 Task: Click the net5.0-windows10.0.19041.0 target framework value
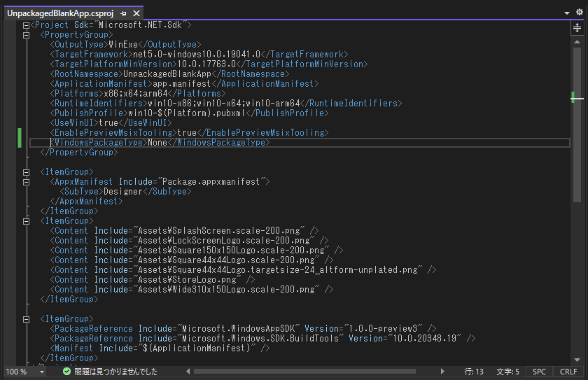tap(197, 55)
